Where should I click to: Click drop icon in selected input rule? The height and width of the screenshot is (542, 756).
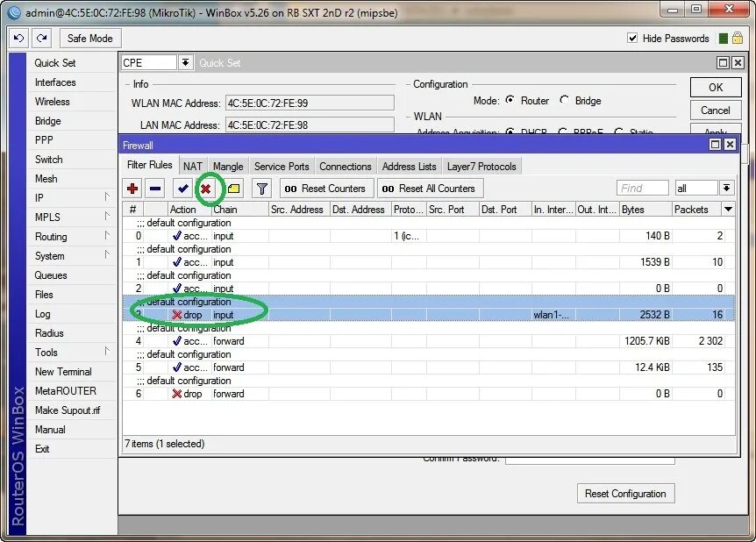click(177, 315)
